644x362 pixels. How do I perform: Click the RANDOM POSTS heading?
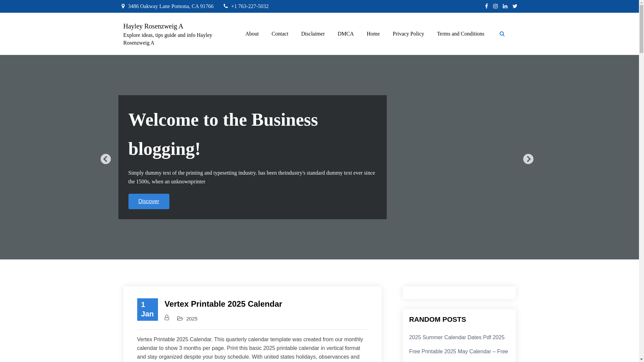[x=438, y=319]
